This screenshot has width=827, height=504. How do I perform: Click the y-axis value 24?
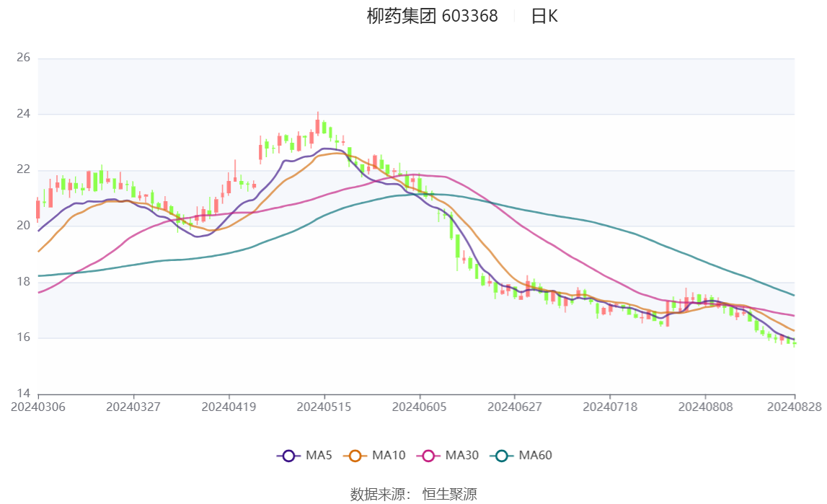coord(23,114)
